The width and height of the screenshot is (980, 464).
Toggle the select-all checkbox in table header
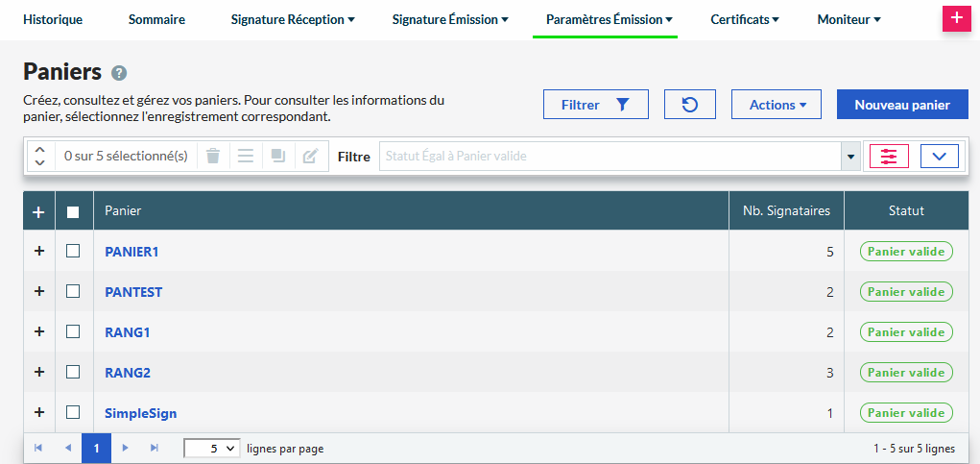pos(73,212)
